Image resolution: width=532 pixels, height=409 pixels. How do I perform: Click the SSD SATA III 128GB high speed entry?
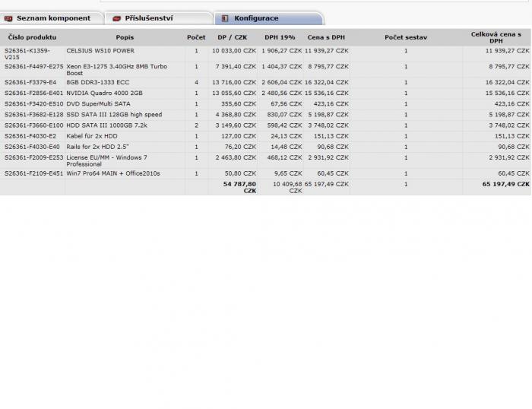click(114, 115)
